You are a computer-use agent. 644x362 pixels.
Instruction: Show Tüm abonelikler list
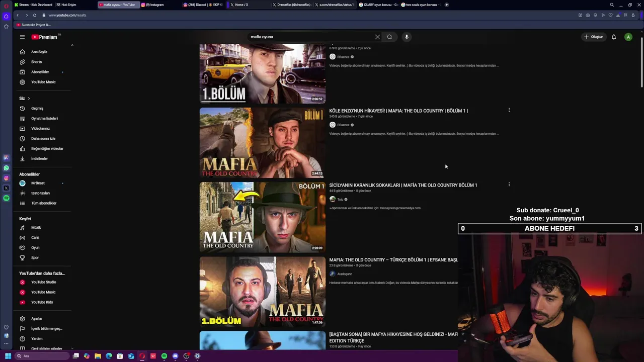pos(43,203)
